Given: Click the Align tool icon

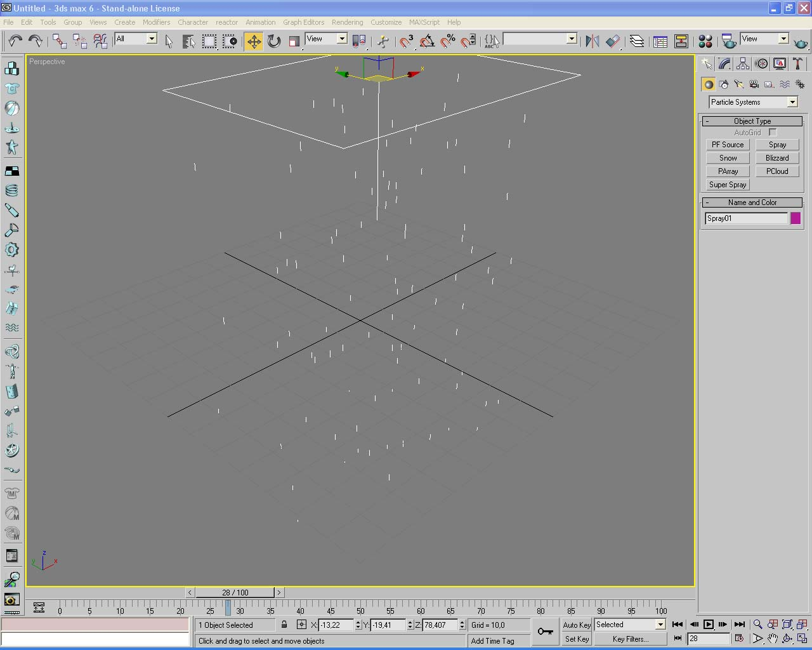Looking at the screenshot, I should [x=613, y=41].
